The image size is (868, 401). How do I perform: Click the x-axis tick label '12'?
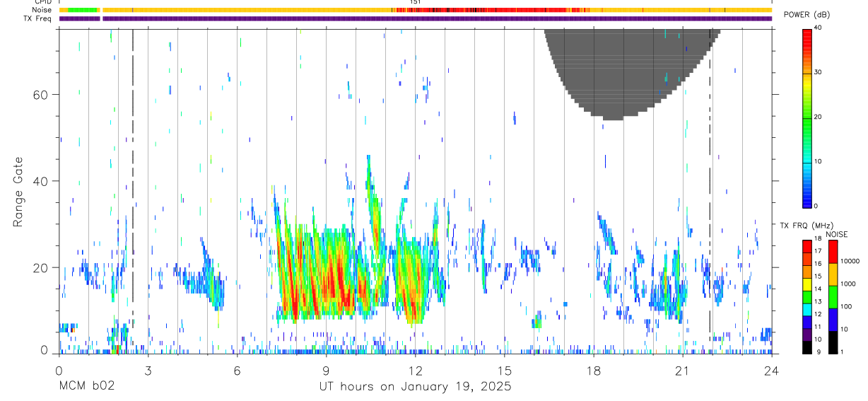[415, 371]
